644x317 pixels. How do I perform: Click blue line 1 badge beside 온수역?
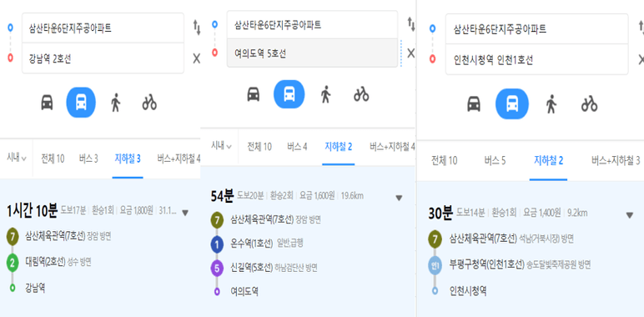217,244
